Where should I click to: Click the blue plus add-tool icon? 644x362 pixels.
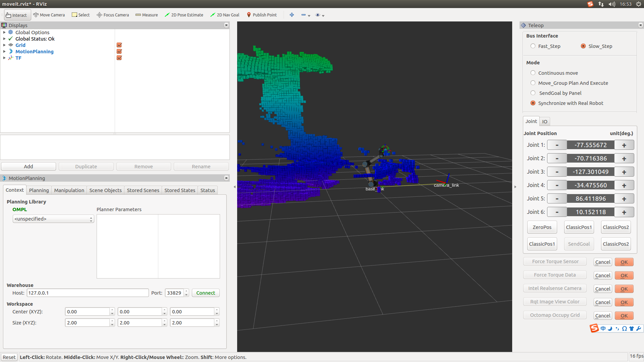click(x=292, y=15)
